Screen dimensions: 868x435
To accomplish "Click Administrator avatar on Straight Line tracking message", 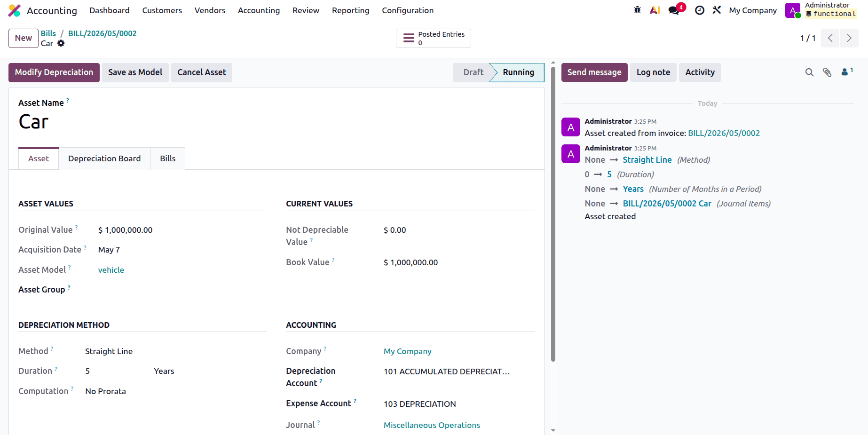I will click(x=571, y=154).
